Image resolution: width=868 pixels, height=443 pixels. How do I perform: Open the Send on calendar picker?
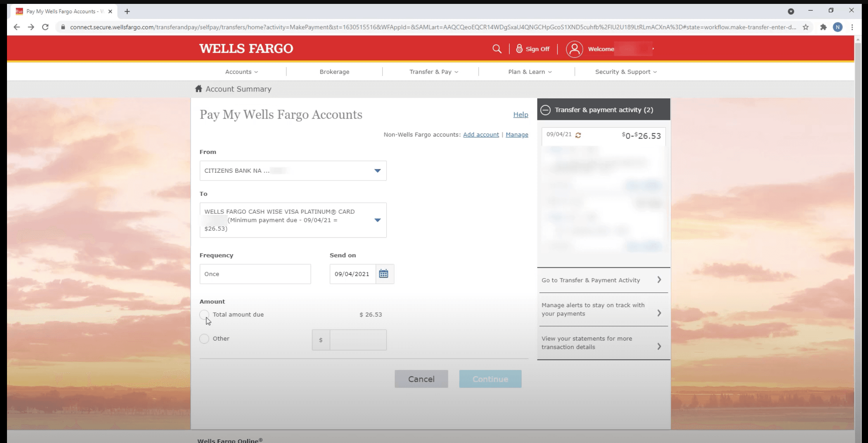[384, 274]
